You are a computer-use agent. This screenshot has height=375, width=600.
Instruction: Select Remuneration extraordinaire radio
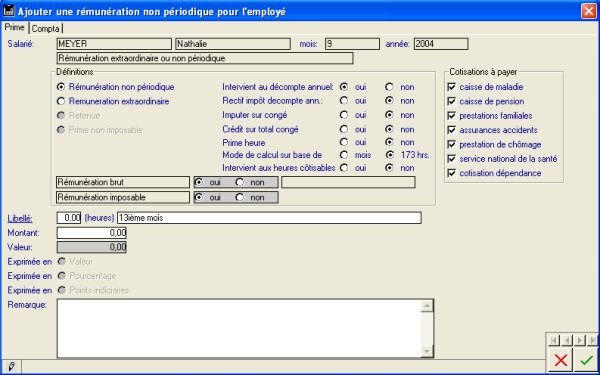(x=60, y=101)
